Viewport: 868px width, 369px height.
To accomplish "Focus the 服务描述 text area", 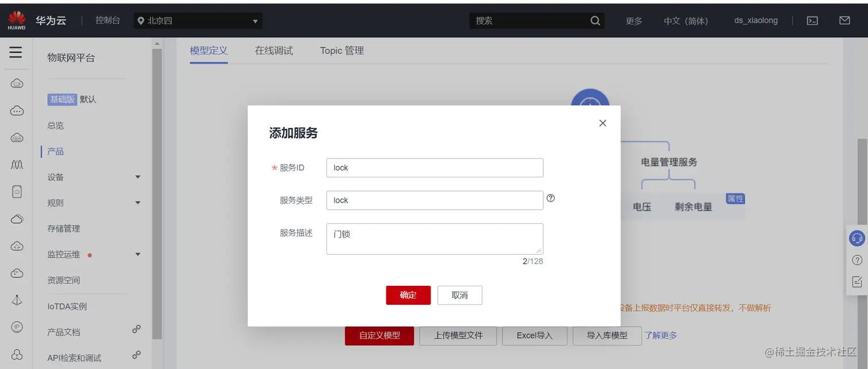I will pos(435,239).
